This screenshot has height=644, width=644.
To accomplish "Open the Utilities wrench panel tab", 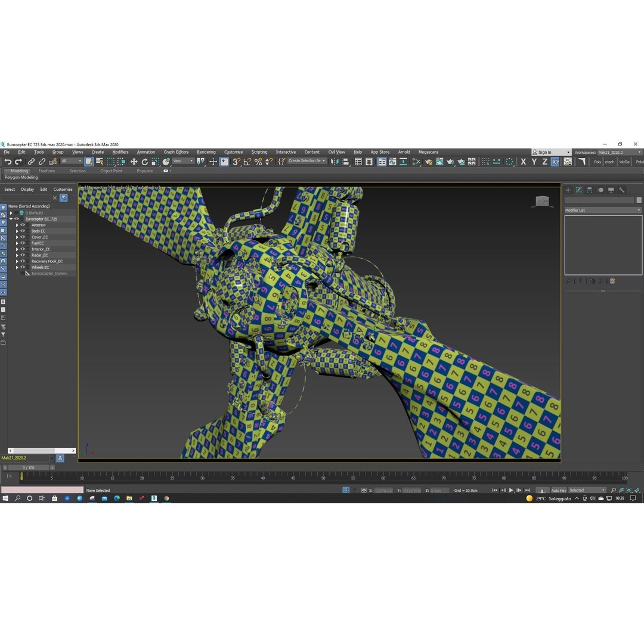I will tap(622, 190).
